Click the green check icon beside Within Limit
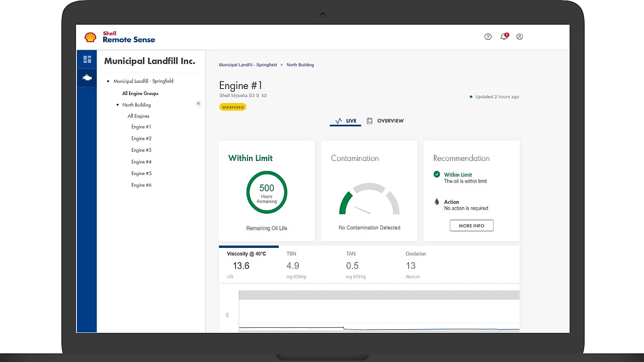Image resolution: width=644 pixels, height=362 pixels. (x=437, y=174)
